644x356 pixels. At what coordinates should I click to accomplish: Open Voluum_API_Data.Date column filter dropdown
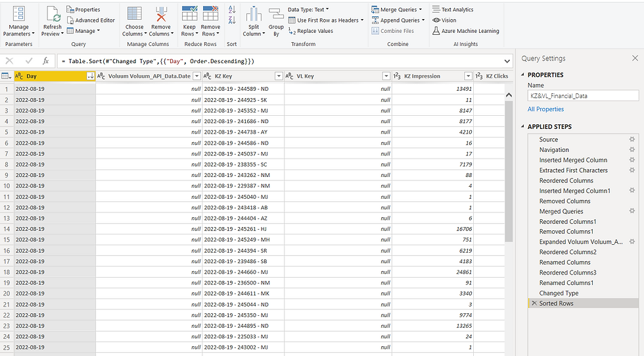[196, 76]
